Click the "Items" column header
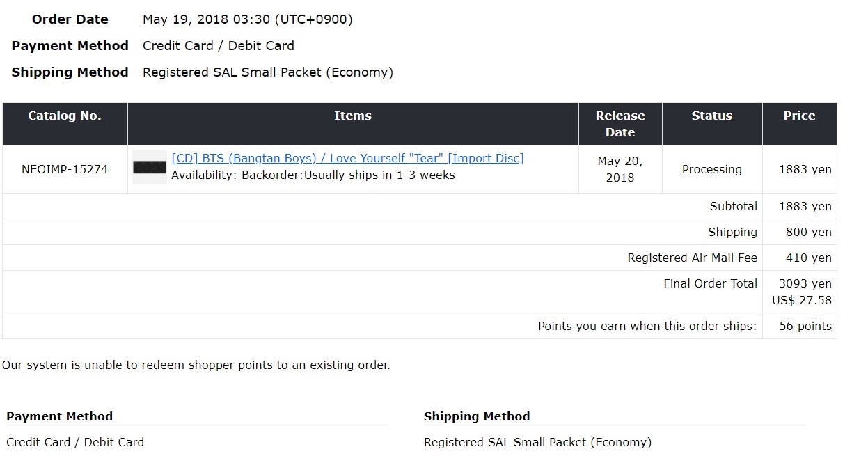This screenshot has height=472, width=868. coord(353,116)
